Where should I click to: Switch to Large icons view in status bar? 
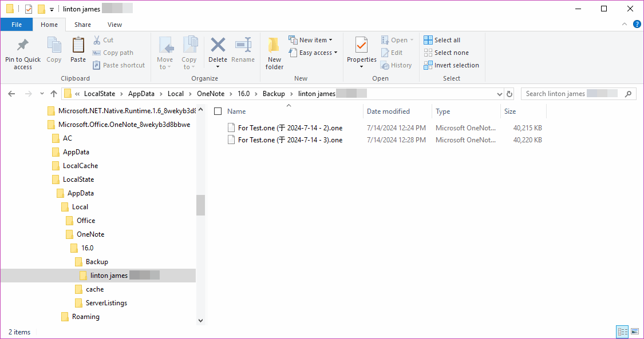click(x=635, y=332)
